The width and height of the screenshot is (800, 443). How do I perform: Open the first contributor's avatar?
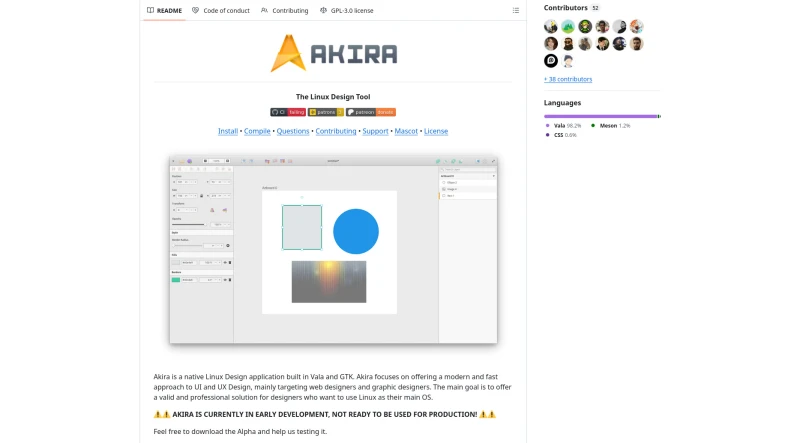point(551,27)
